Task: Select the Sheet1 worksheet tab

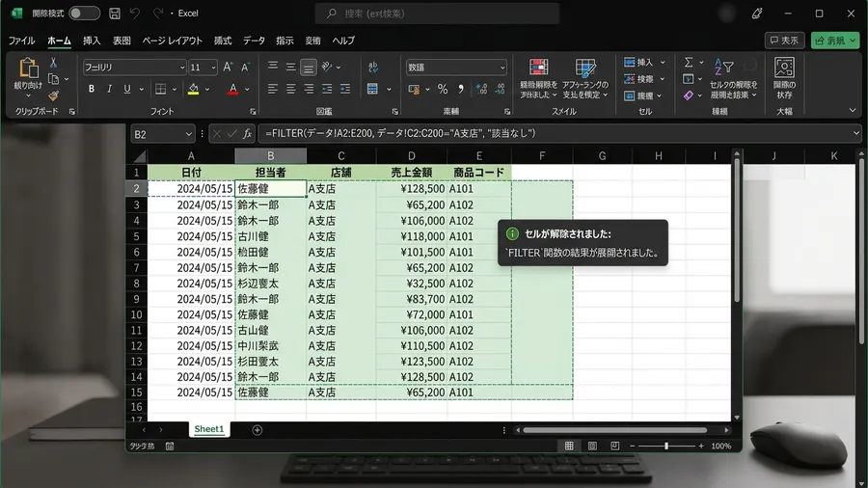Action: (x=209, y=429)
